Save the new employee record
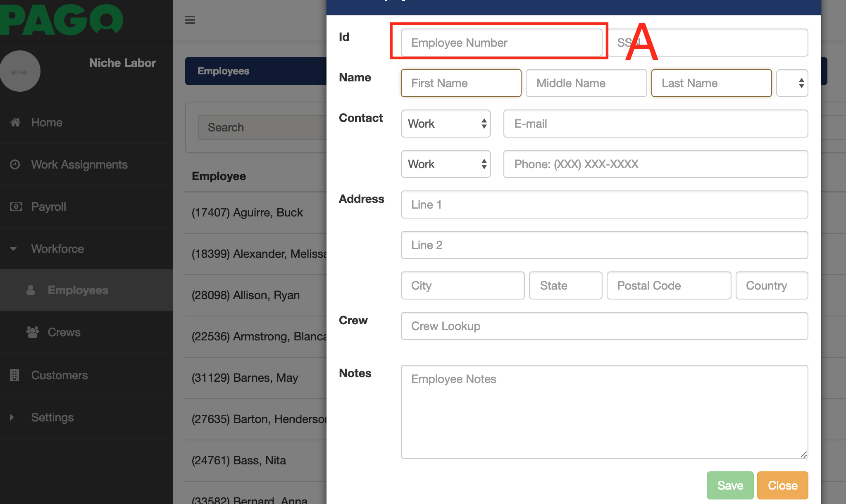Image resolution: width=846 pixels, height=504 pixels. coord(729,485)
